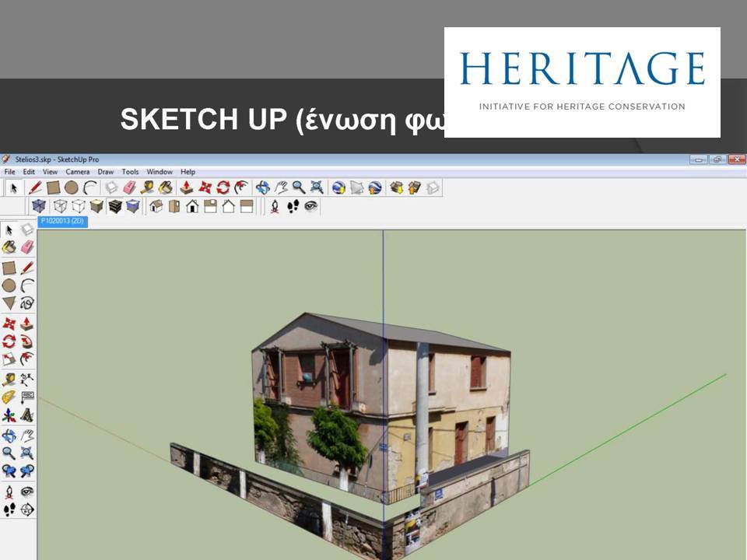Click the Share Model icon

point(415,187)
